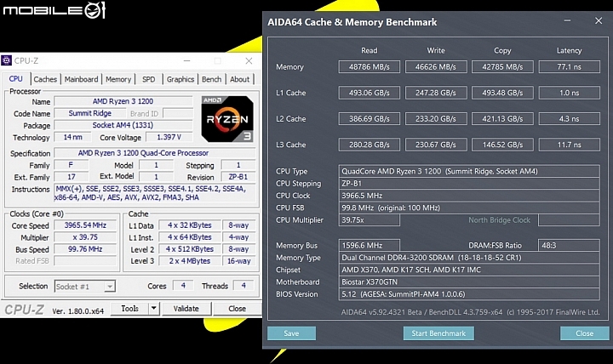Click the CPU-Z app icon in title bar

coord(6,60)
